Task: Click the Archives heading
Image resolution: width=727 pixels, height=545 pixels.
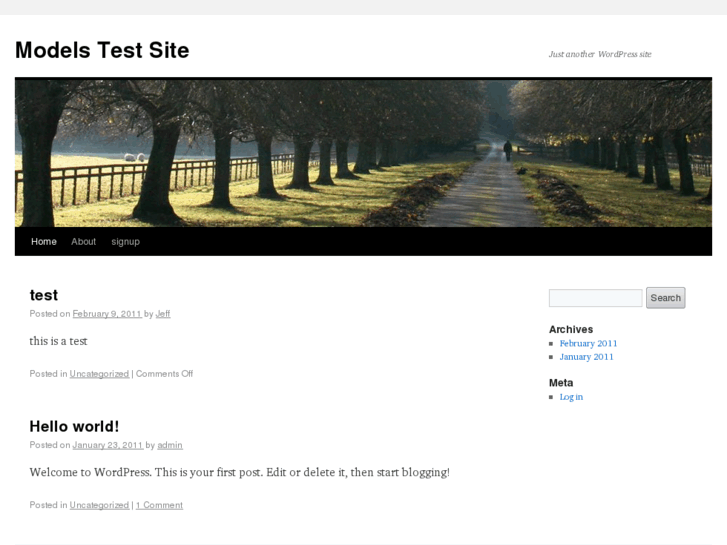Action: point(571,329)
